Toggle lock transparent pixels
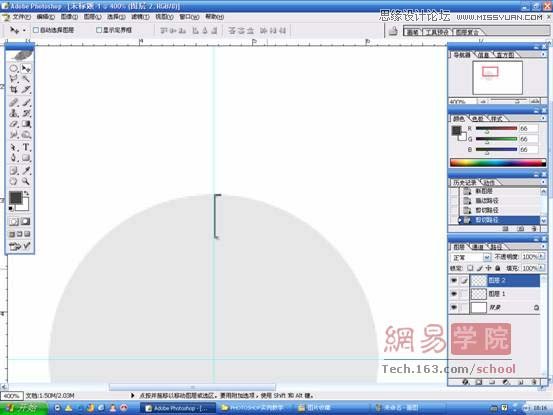 [x=470, y=268]
